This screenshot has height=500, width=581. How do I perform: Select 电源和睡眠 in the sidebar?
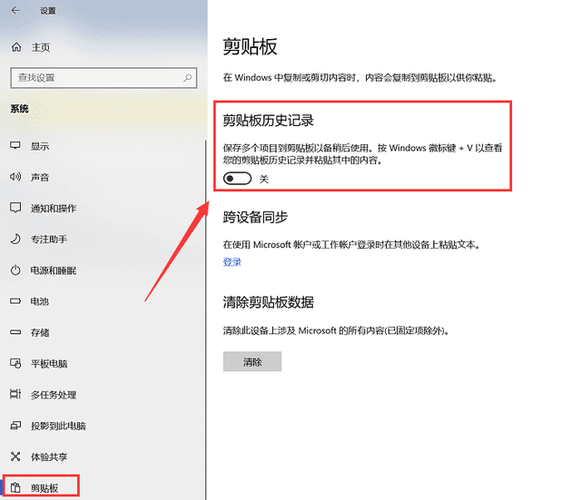(53, 271)
